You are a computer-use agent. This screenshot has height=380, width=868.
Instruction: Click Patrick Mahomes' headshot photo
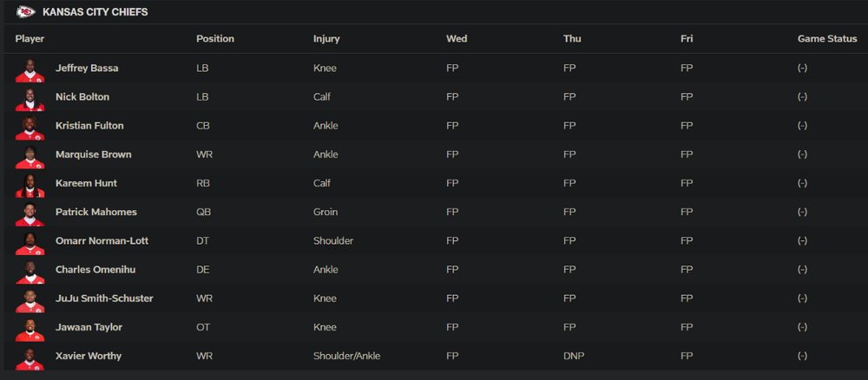(x=30, y=213)
